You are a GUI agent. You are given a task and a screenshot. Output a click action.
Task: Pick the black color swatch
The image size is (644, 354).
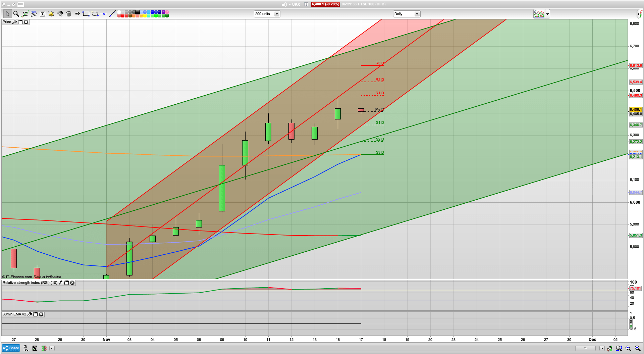(137, 12)
